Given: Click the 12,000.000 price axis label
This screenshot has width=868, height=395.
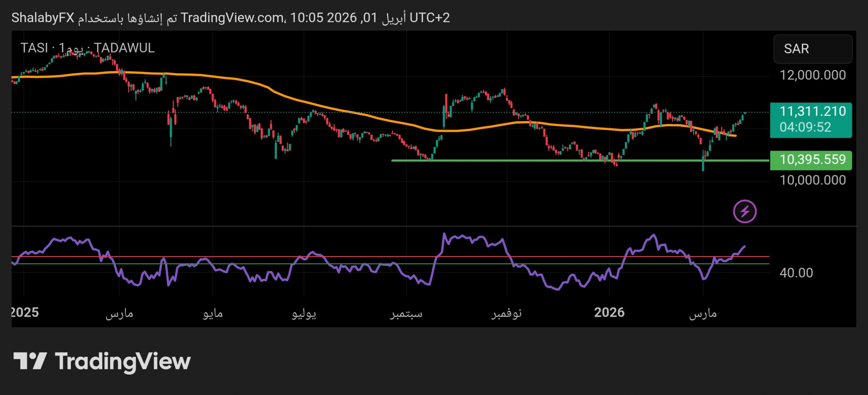Looking at the screenshot, I should click(x=812, y=75).
